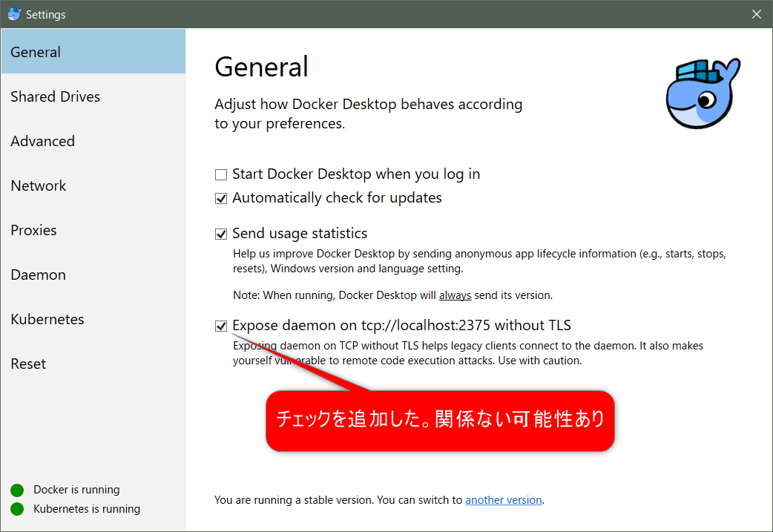Select the General settings tab
The height and width of the screenshot is (532, 773).
pos(93,51)
